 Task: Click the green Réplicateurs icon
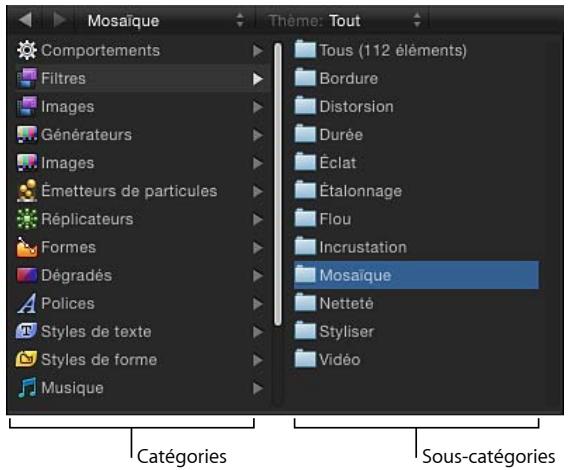click(27, 219)
